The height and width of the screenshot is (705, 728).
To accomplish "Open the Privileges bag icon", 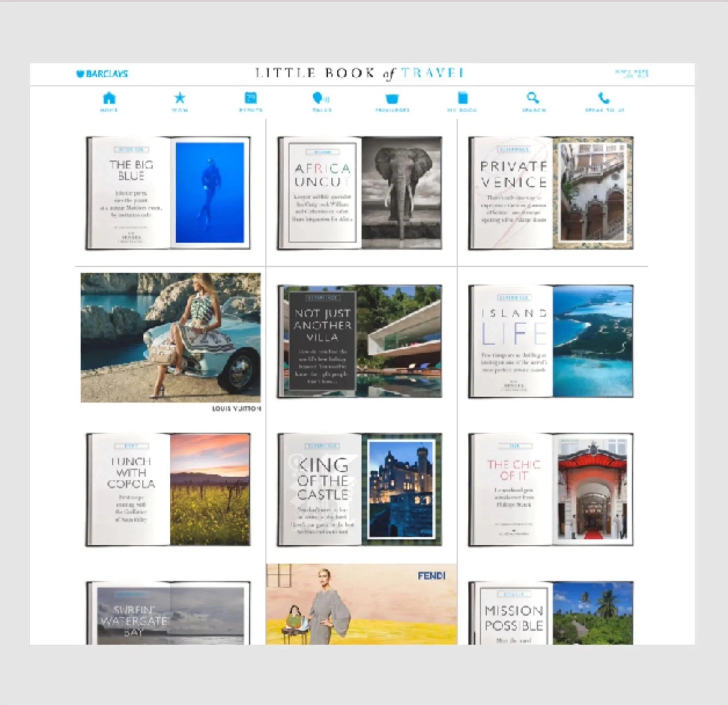I will tap(392, 99).
